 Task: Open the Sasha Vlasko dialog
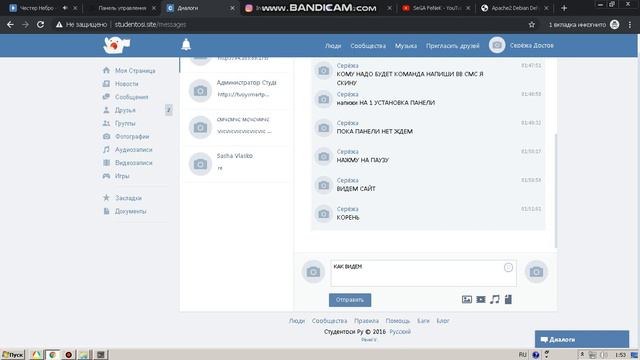click(236, 164)
